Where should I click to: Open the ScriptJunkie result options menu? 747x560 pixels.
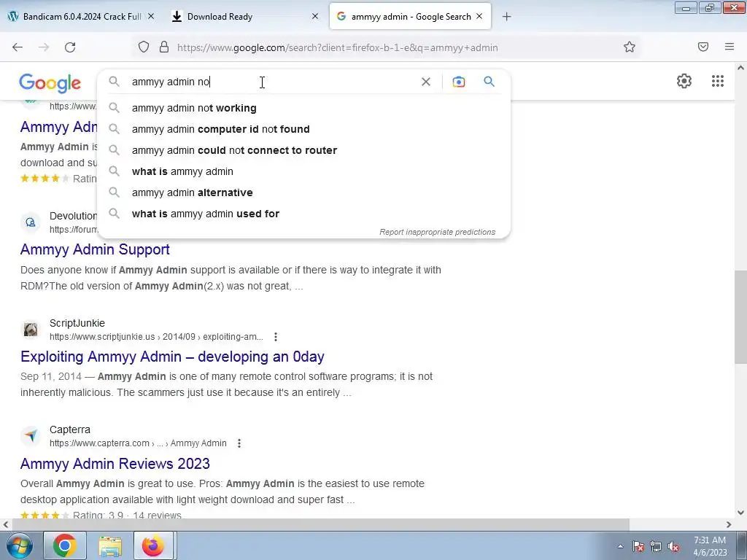[x=275, y=337]
